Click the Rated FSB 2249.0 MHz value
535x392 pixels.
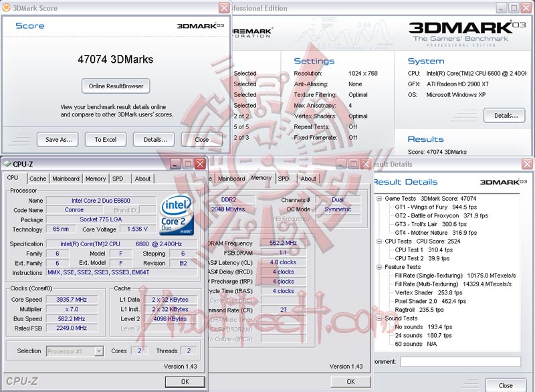pos(72,328)
